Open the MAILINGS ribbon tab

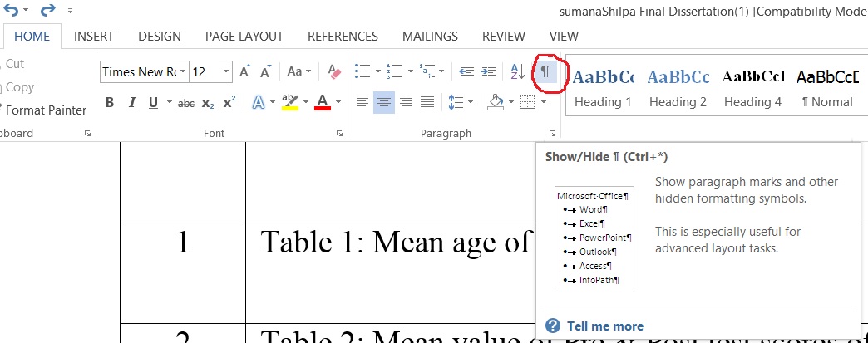click(x=430, y=37)
